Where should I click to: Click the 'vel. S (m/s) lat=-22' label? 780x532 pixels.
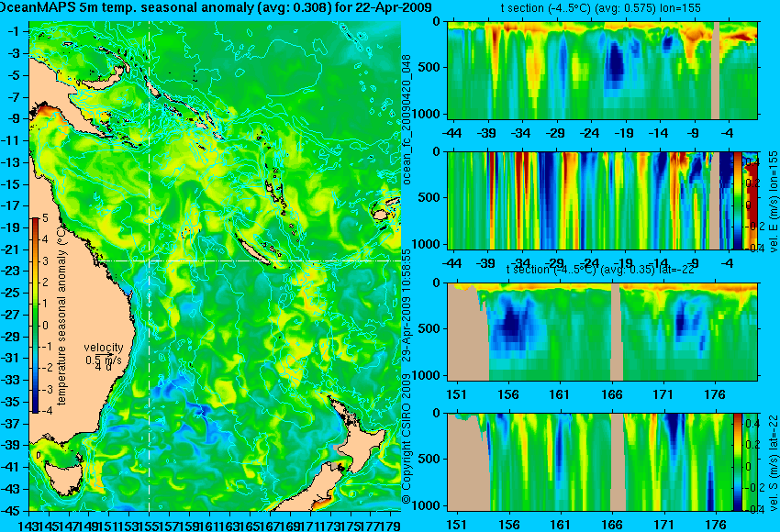point(773,462)
